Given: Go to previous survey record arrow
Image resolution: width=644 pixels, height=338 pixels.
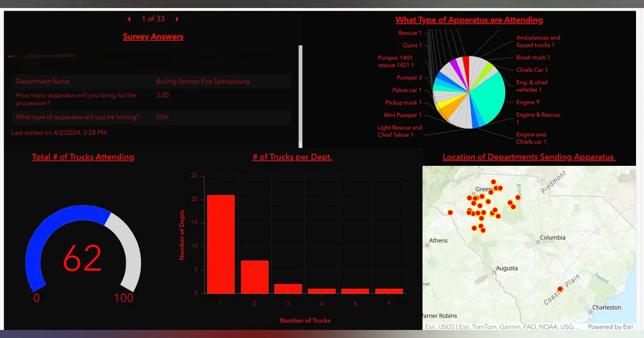Looking at the screenshot, I should (129, 19).
